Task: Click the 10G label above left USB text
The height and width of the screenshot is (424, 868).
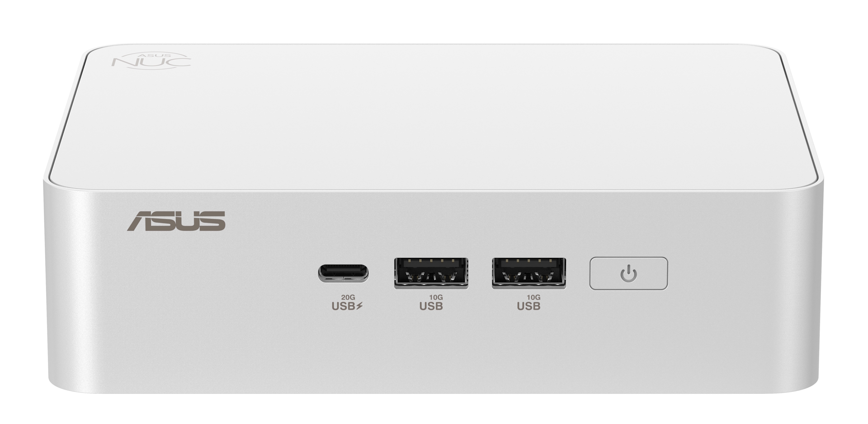Action: [436, 297]
